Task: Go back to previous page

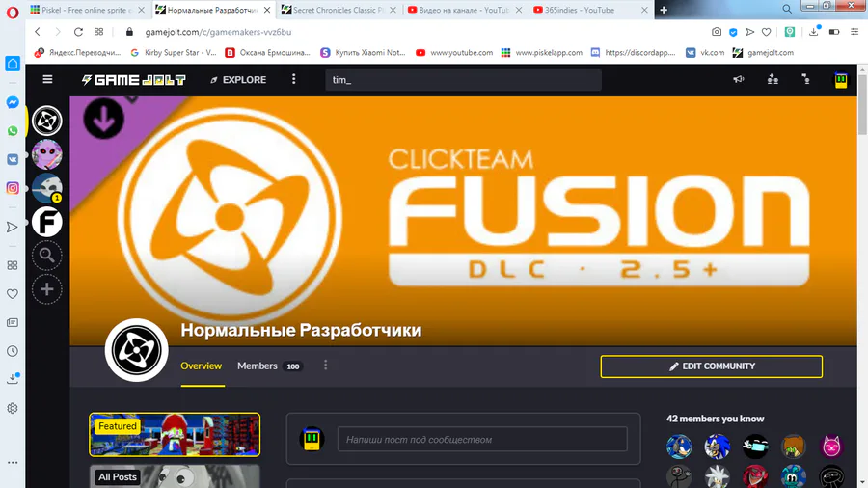Action: [38, 32]
